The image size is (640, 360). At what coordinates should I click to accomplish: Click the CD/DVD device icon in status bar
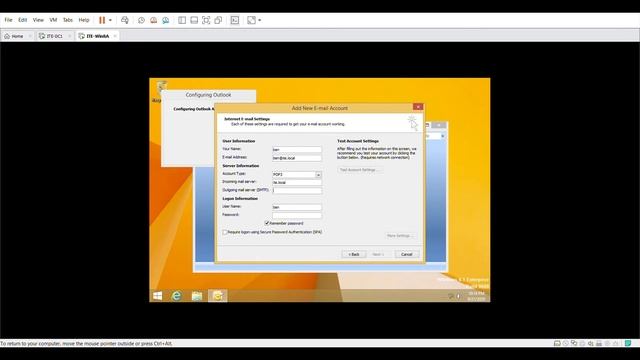coord(565,343)
